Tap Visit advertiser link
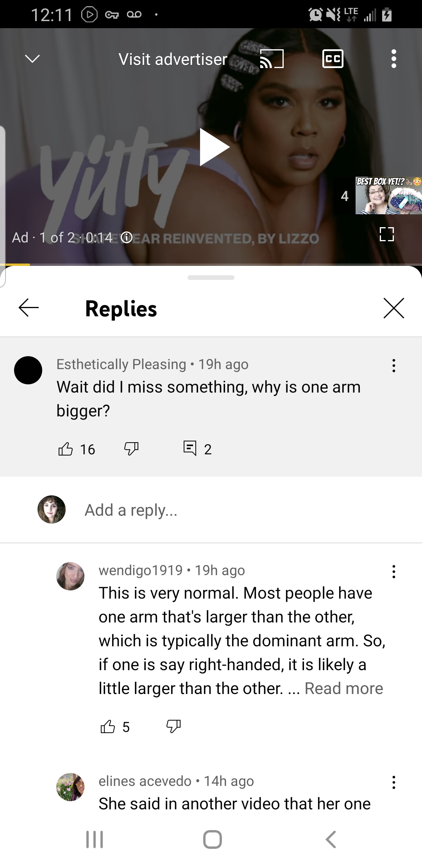Image resolution: width=422 pixels, height=868 pixels. [x=173, y=59]
